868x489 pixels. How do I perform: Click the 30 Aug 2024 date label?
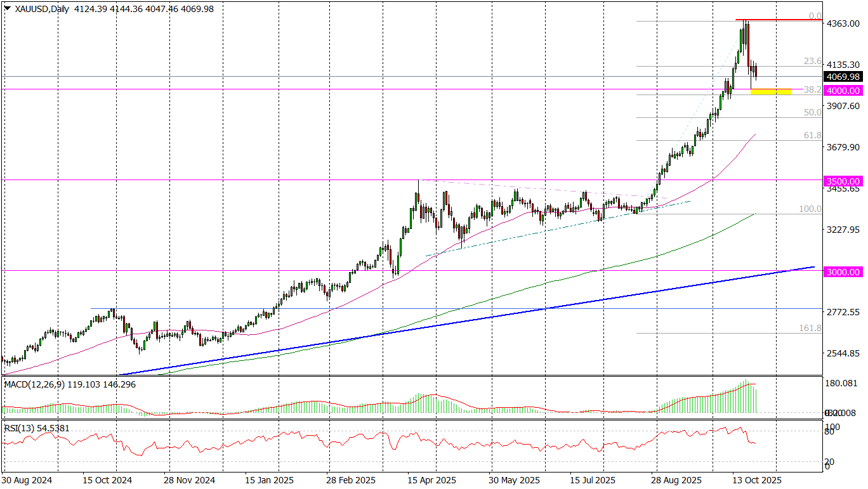click(27, 480)
